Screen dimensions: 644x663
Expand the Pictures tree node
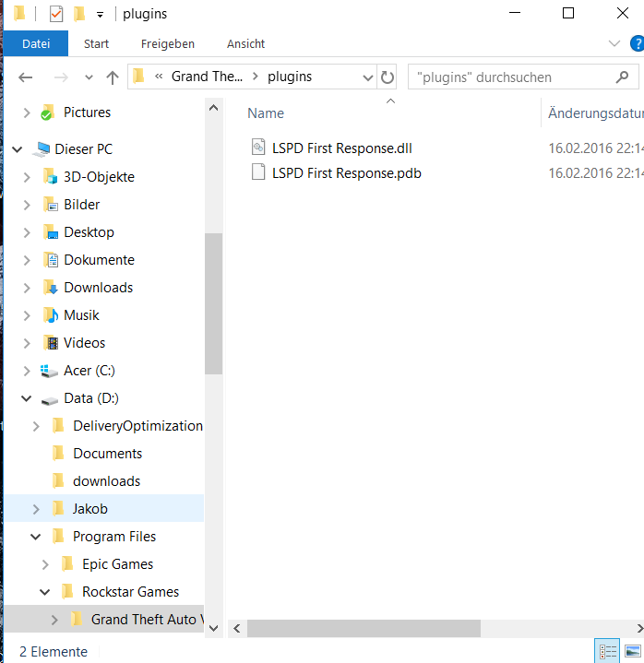click(x=27, y=112)
